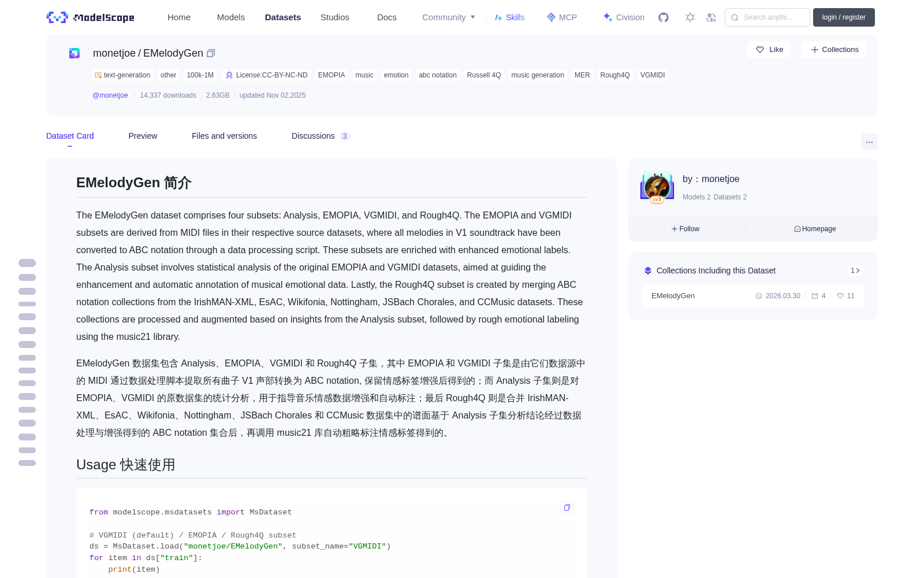Open the GitHub icon link
Screen dimensions: 924x578
(664, 17)
